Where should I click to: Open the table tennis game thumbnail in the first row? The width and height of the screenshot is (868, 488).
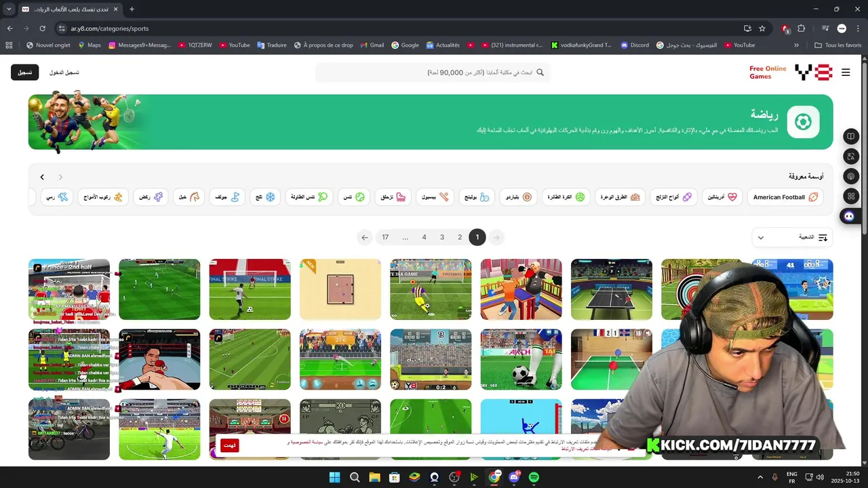[x=612, y=289]
